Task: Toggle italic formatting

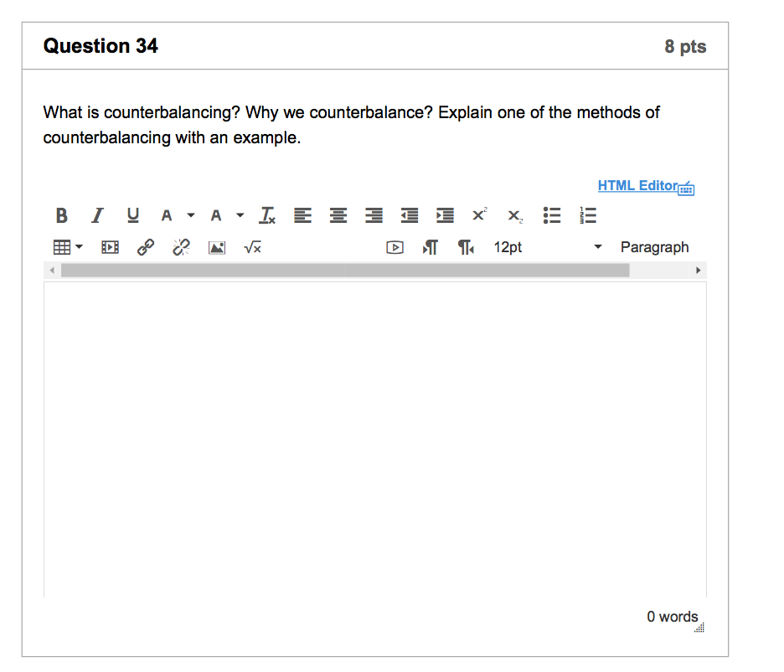Action: [x=97, y=215]
